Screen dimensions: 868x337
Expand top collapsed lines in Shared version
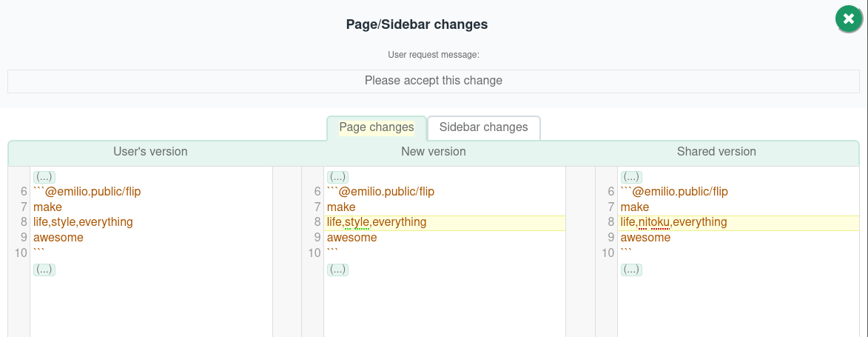632,177
